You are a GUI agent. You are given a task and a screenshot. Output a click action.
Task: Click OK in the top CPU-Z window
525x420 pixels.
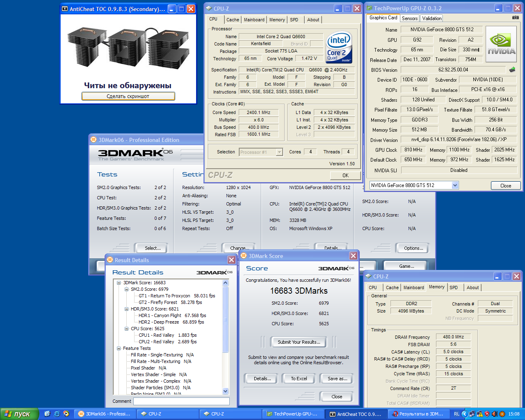(x=345, y=175)
